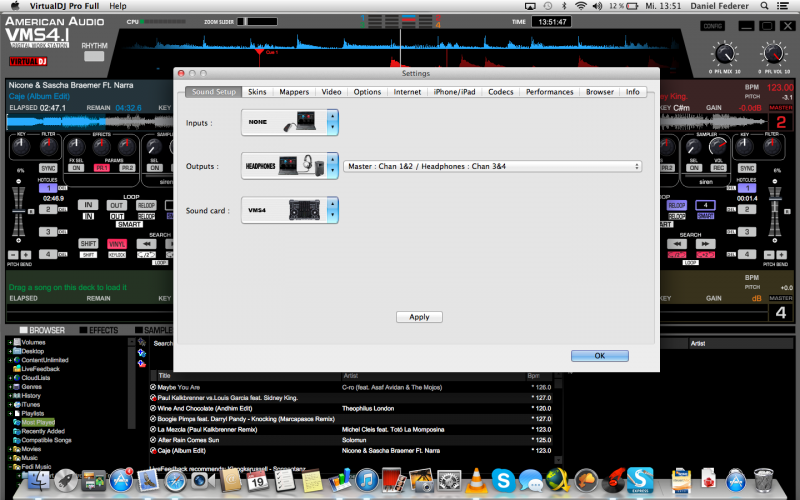Screen dimensions: 800x500
Task: Click the left deck pitch bend plus
Action: (26, 255)
